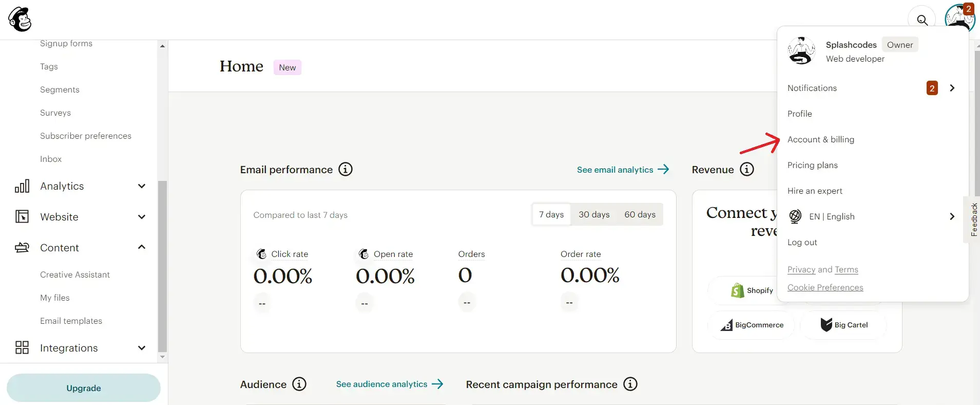Click the Owner role badge
This screenshot has width=980, height=405.
click(x=900, y=45)
